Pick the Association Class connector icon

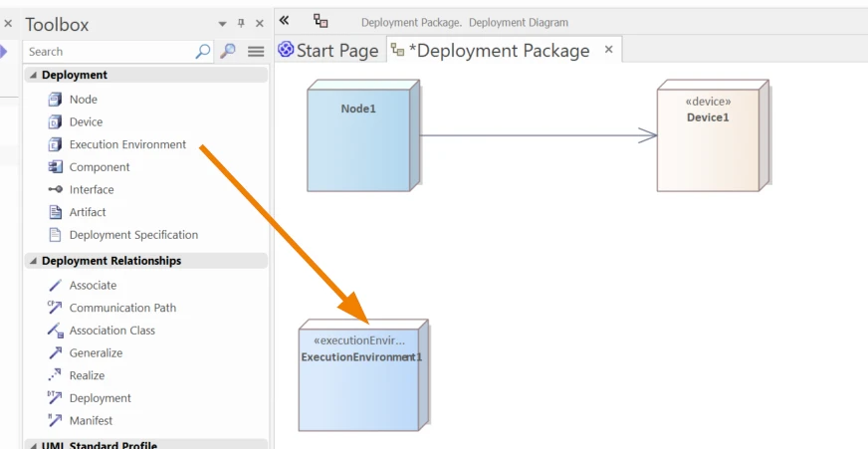(x=55, y=331)
